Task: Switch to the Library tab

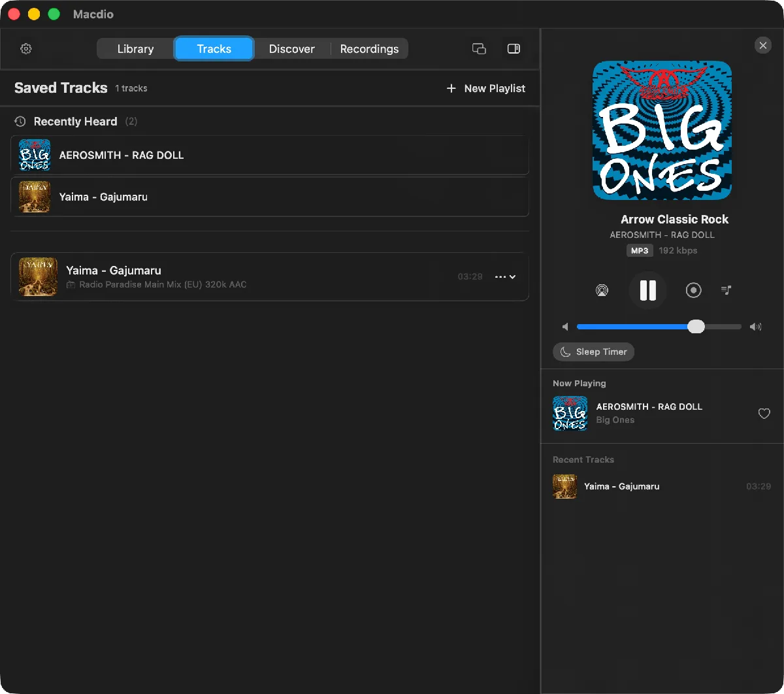Action: [x=135, y=49]
